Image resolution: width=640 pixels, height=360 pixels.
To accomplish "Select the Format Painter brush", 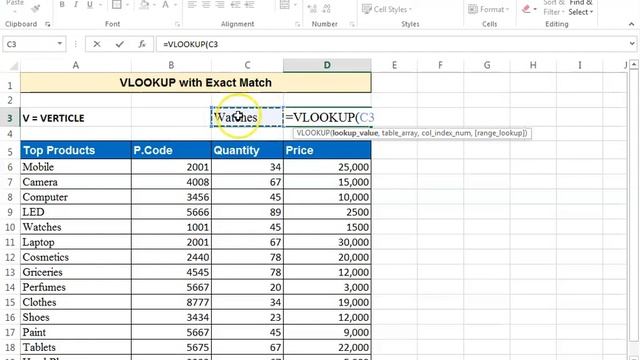I will tap(35, 8).
